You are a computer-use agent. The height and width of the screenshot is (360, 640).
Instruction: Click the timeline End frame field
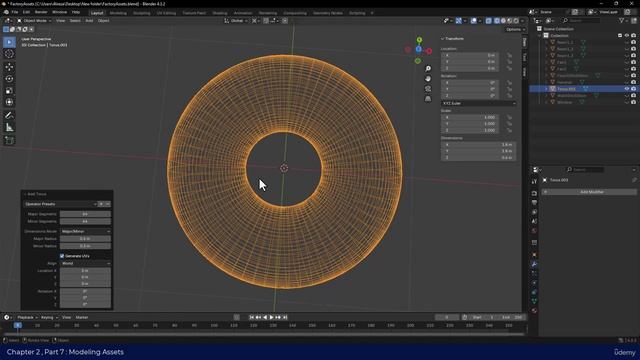[x=512, y=317]
